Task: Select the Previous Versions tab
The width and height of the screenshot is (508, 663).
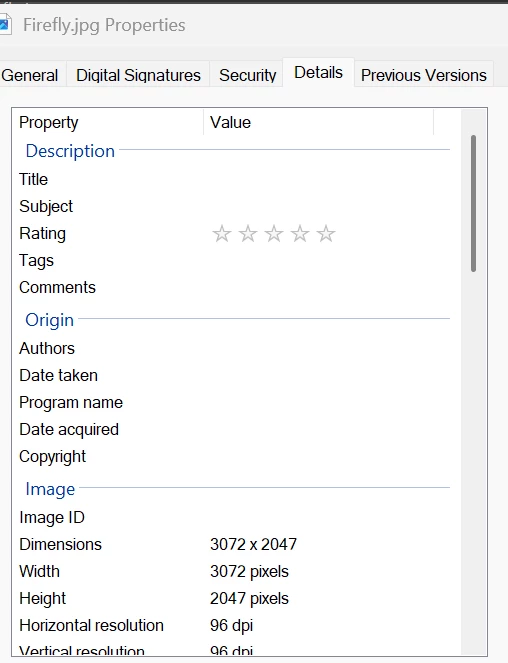Action: 424,75
